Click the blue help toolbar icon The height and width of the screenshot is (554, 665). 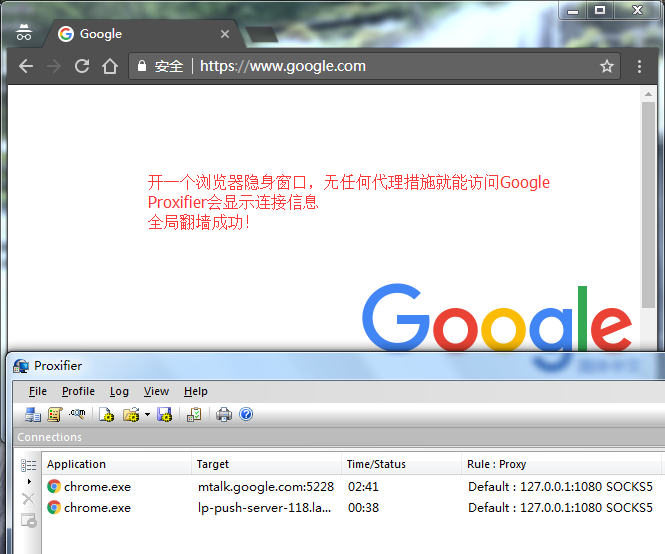pyautogui.click(x=246, y=414)
